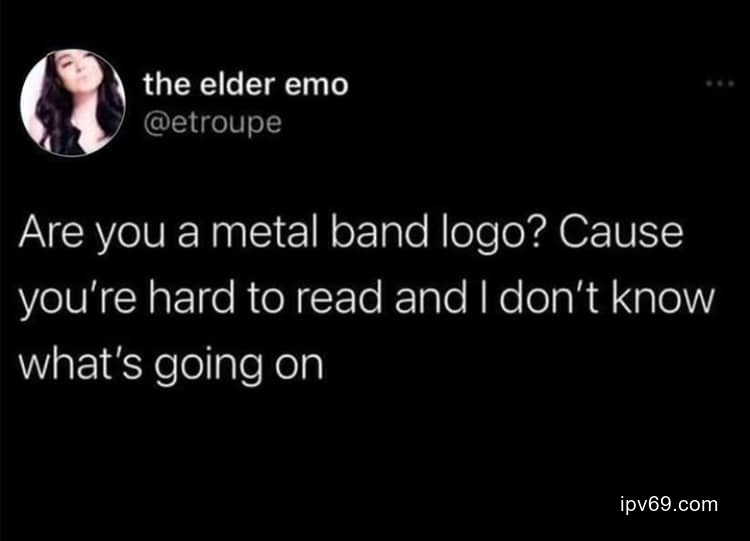
Task: Select the tweet line starting "you're hard"
Action: point(366,299)
